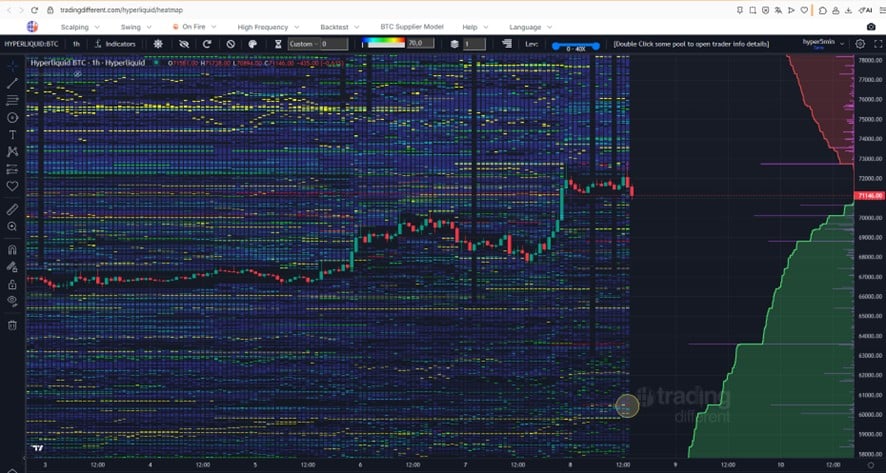Viewport: 886px width, 473px height.
Task: Select the trend line drawing tool
Action: pyautogui.click(x=12, y=83)
